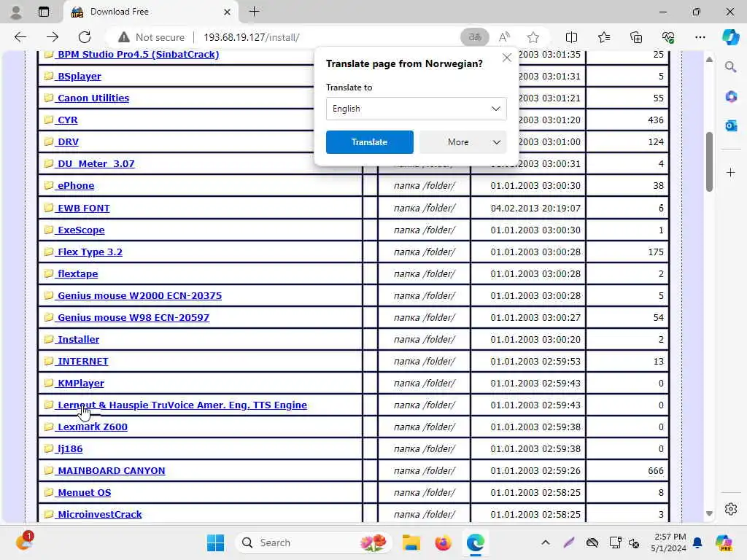
Task: Open Lernout & Hauspie TruVoice TTS Engine folder
Action: click(182, 405)
